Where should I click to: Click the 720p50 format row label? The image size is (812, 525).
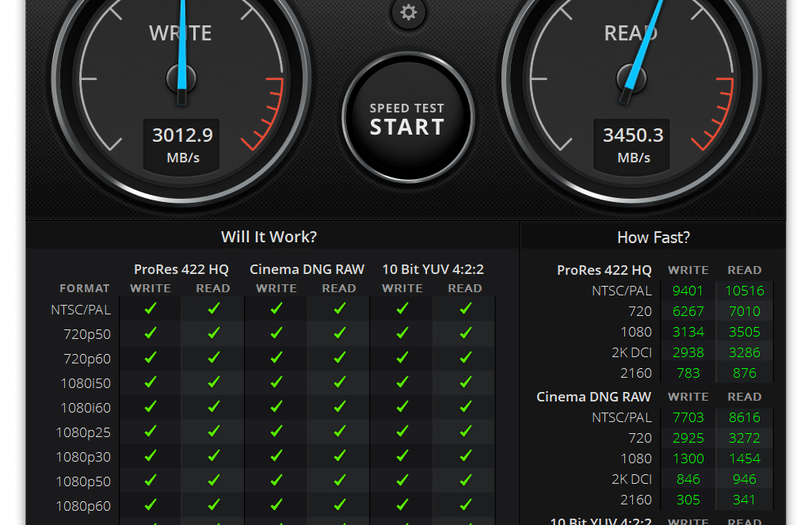point(87,334)
